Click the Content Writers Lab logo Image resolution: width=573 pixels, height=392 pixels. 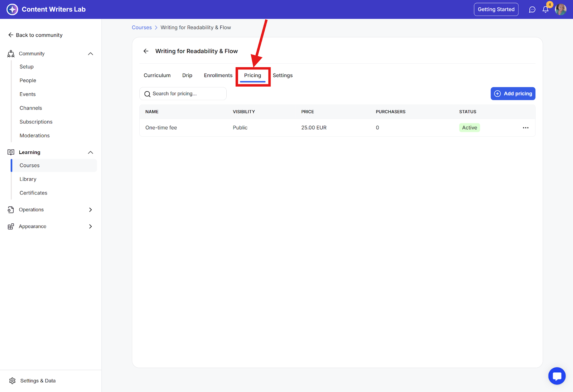pyautogui.click(x=12, y=9)
